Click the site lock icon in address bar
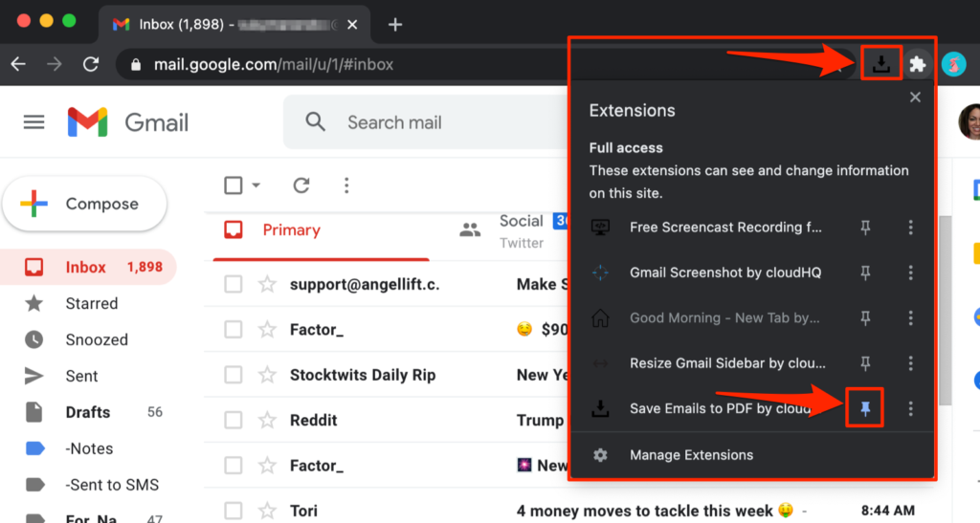The width and height of the screenshot is (980, 523). 136,65
